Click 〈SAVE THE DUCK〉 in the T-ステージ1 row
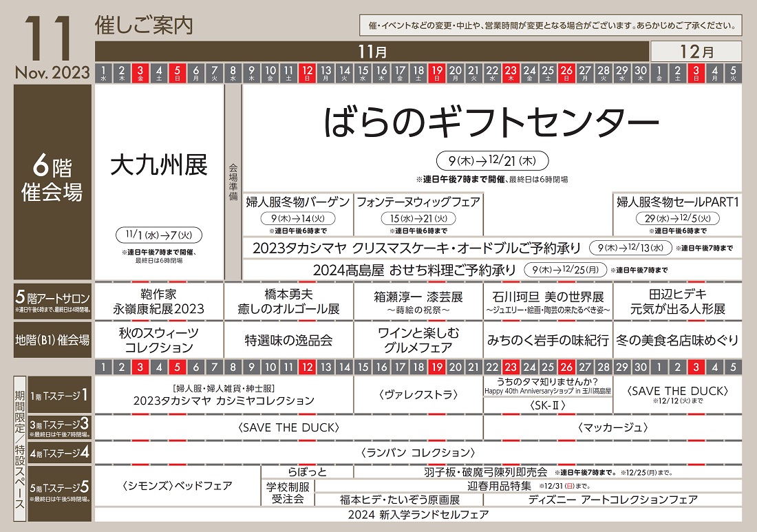The image size is (757, 532). tap(678, 395)
